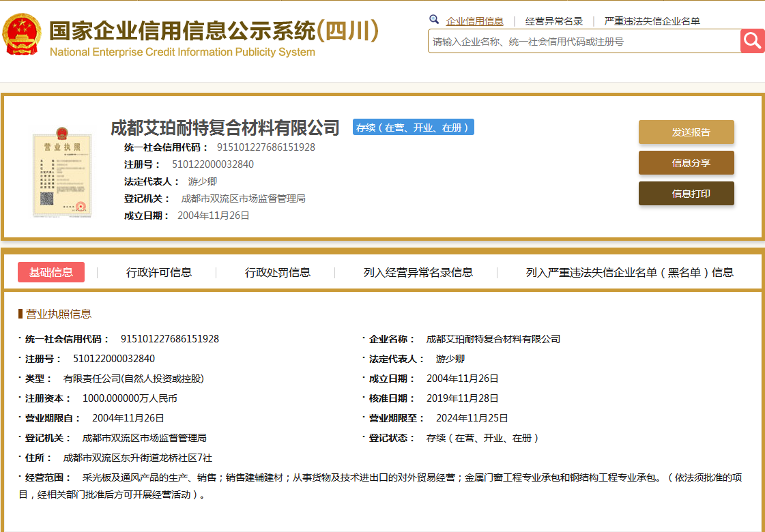This screenshot has height=532, width=765.
Task: Click the 信息打印 button
Action: coord(686,193)
